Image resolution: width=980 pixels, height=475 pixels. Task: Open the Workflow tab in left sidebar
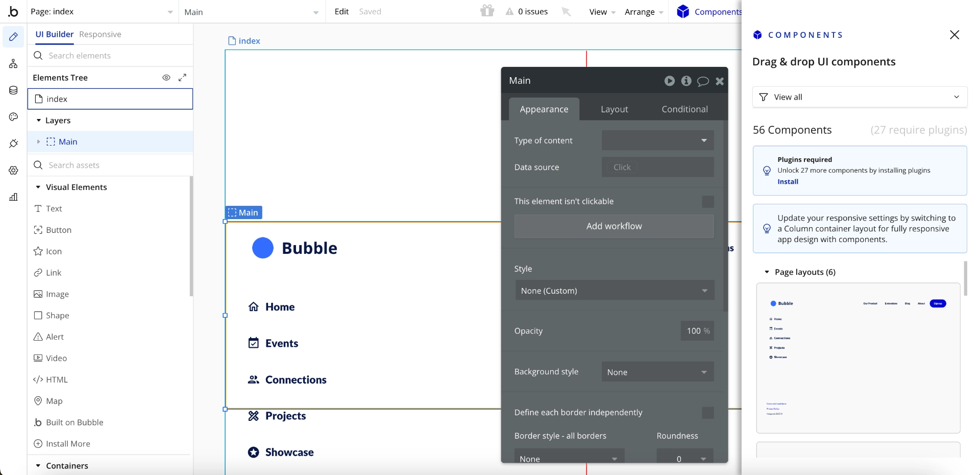pyautogui.click(x=13, y=63)
